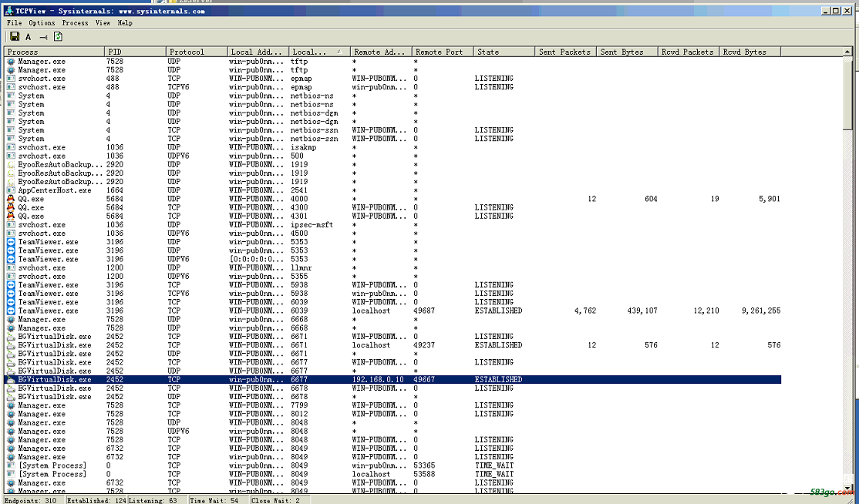This screenshot has height=504, width=859.
Task: Click the Local Port header with sort arrow
Action: click(319, 52)
